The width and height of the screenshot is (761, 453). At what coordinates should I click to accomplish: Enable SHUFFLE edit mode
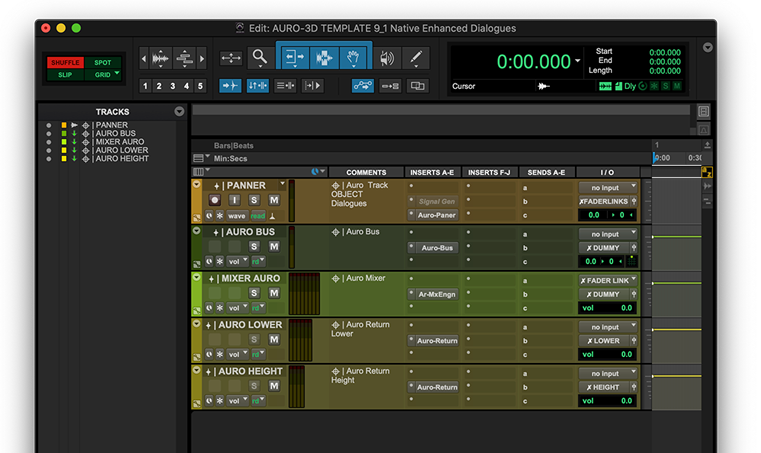coord(65,62)
